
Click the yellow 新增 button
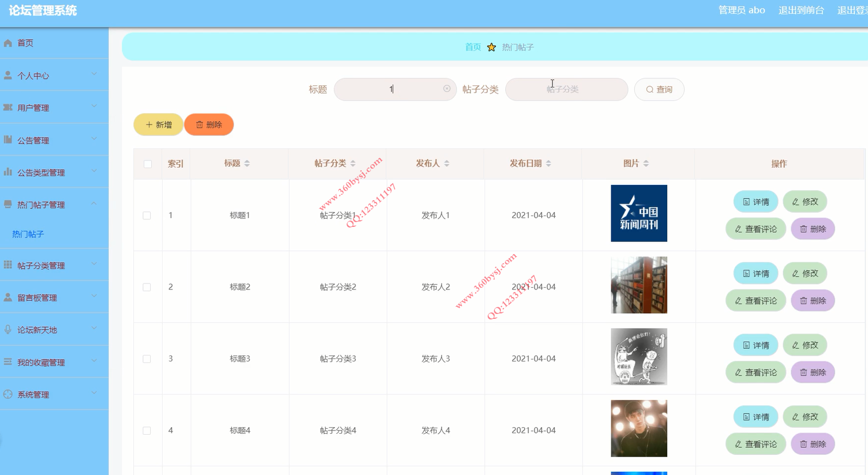pos(158,125)
